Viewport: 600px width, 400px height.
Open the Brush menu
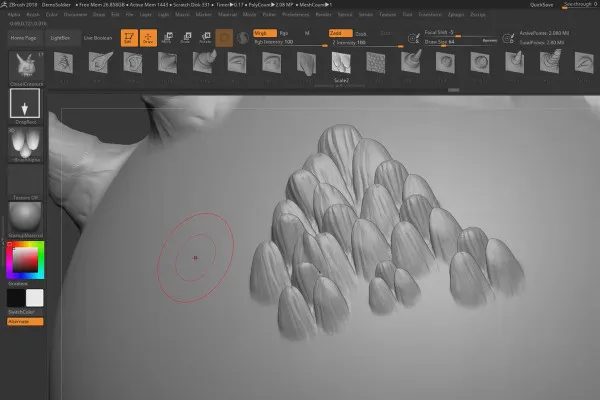coord(33,15)
